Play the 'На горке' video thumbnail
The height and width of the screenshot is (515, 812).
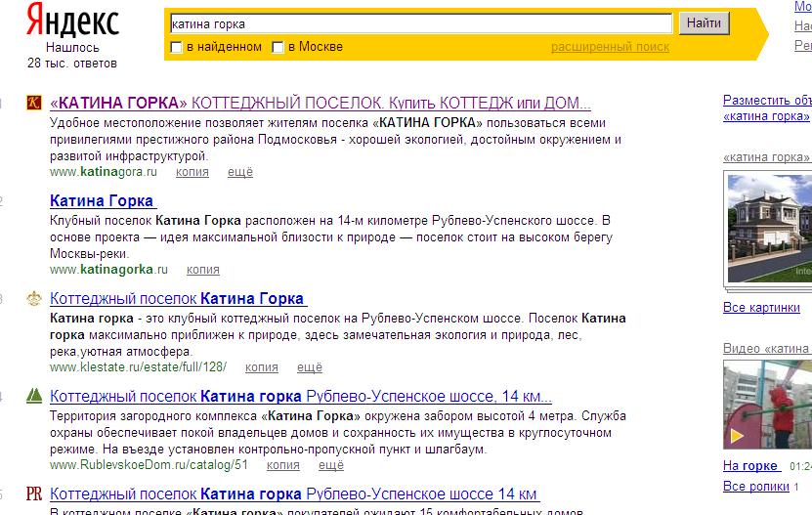tap(767, 405)
